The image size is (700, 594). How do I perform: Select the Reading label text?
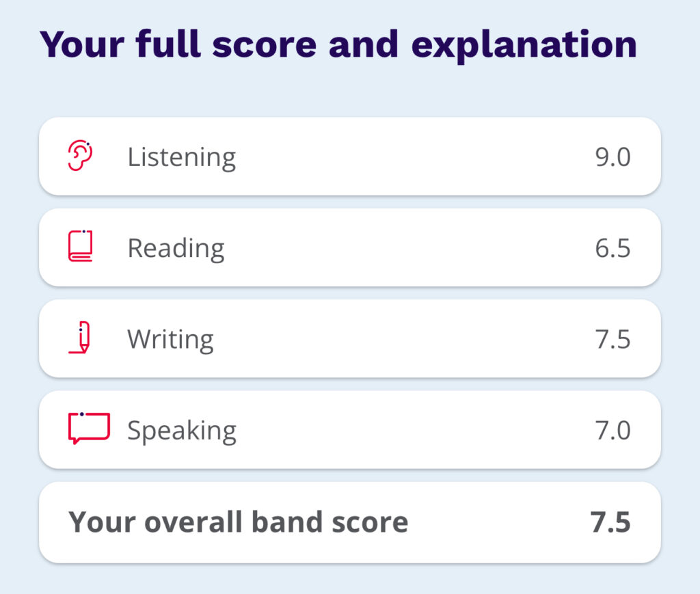tap(176, 248)
